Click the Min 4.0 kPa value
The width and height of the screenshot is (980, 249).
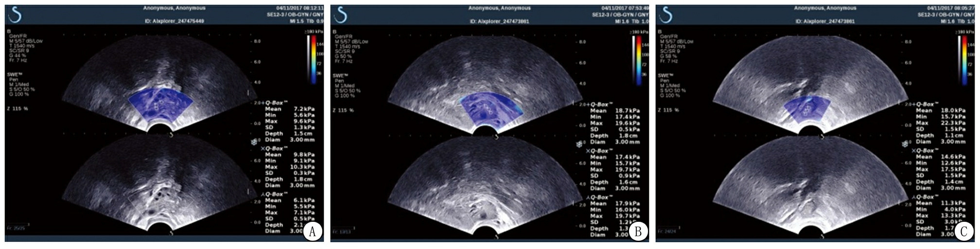pyautogui.click(x=955, y=209)
